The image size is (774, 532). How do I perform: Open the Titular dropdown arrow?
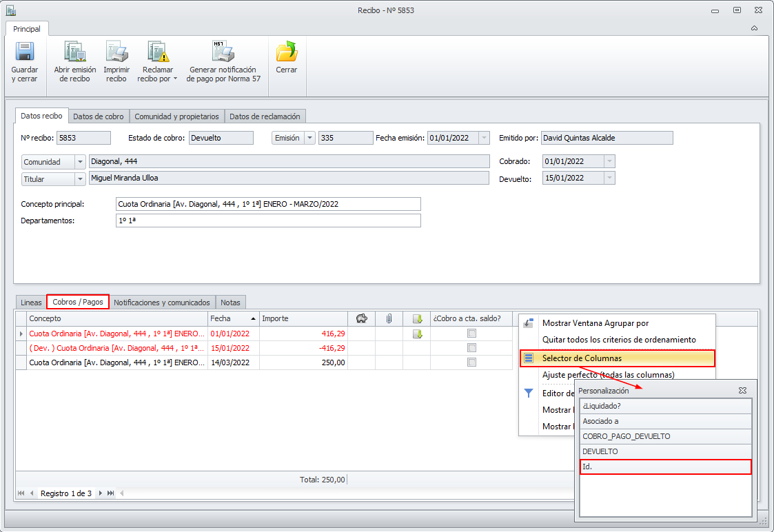[80, 178]
